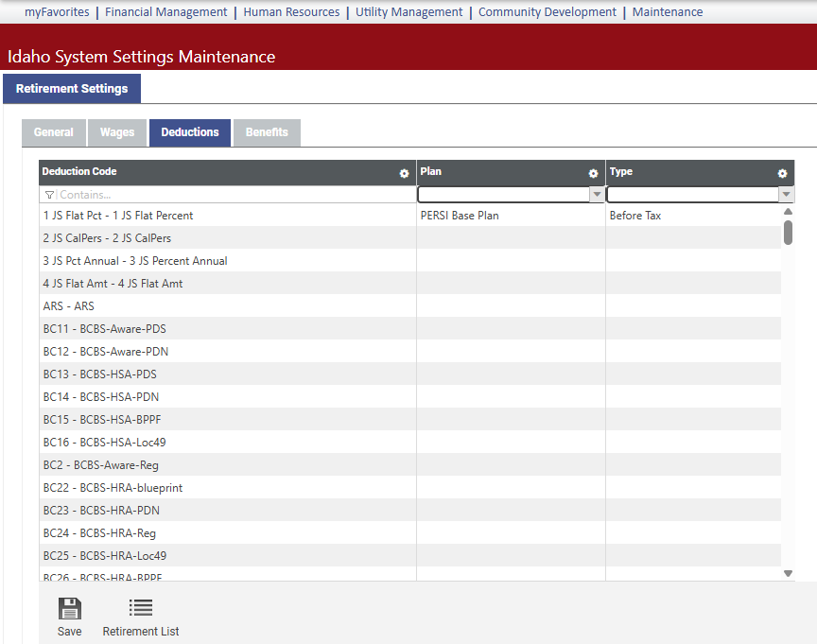Expand the Type filter dropdown
Image resolution: width=817 pixels, height=644 pixels.
(x=786, y=195)
